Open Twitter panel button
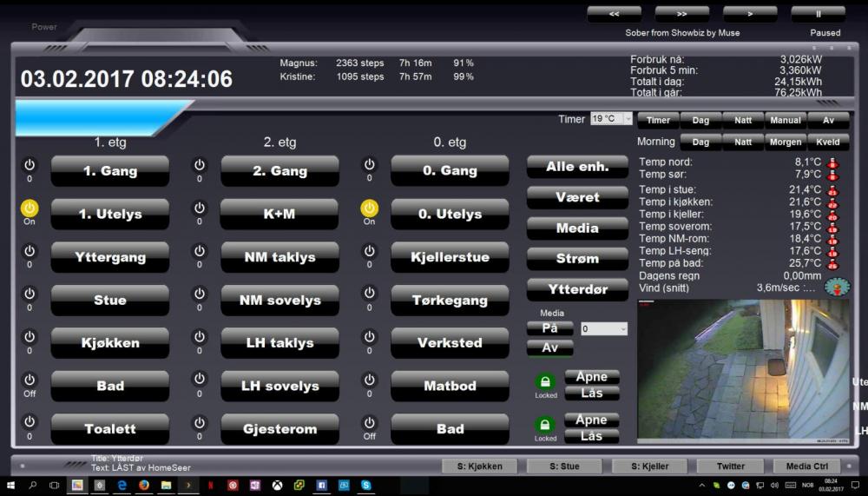 pos(731,466)
